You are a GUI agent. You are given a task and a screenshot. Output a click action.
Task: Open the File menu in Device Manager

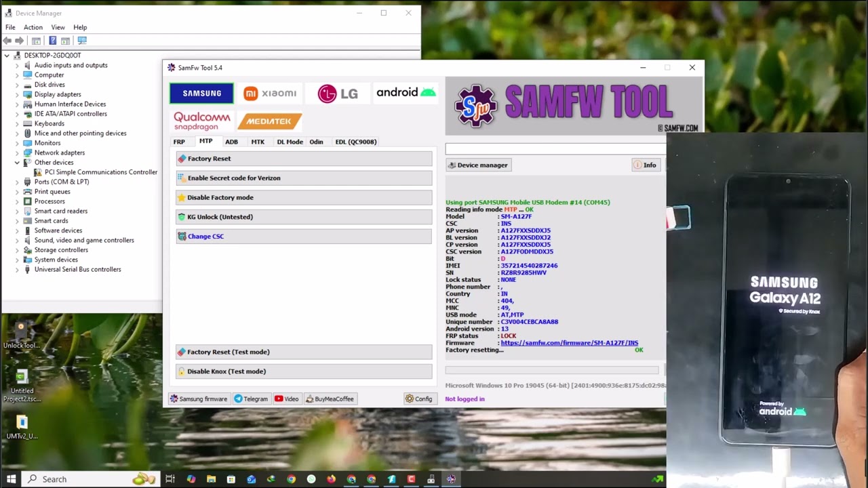11,27
